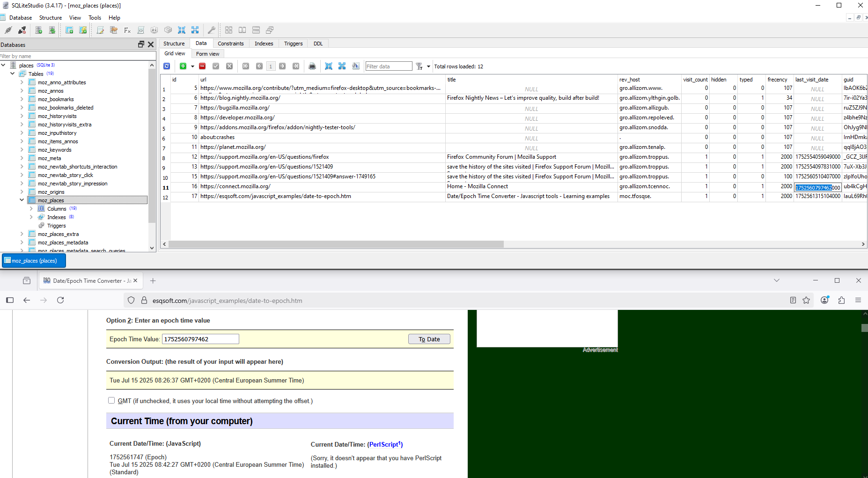Open the Database menu
868x478 pixels.
tap(21, 18)
